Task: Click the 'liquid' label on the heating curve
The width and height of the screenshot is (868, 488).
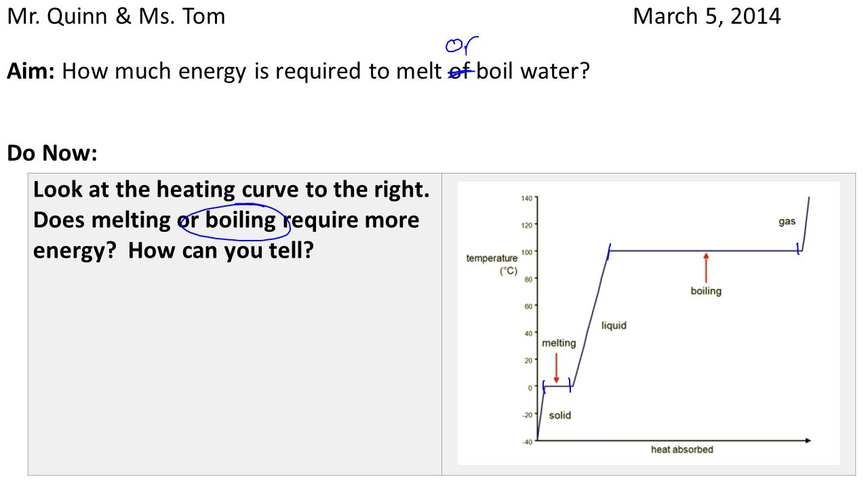Action: [x=614, y=325]
